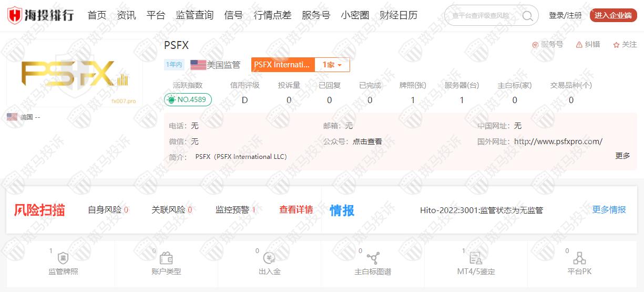Click the 服务号 service account icon

pyautogui.click(x=535, y=45)
